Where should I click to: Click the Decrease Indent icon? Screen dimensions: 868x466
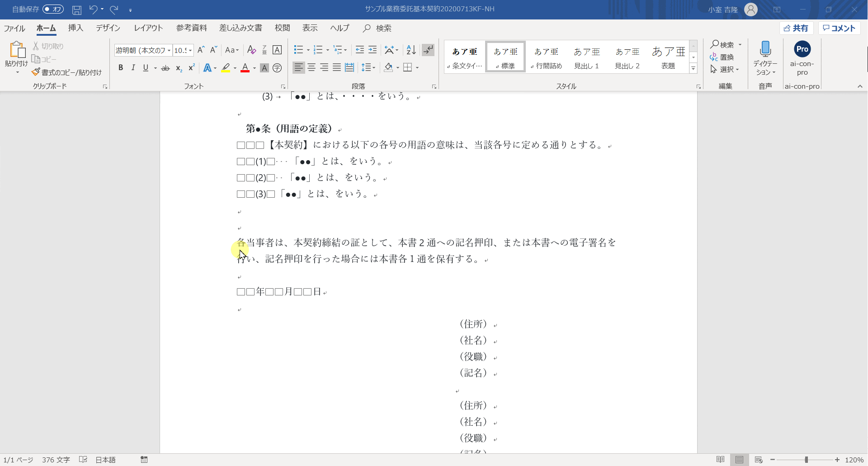click(x=359, y=50)
